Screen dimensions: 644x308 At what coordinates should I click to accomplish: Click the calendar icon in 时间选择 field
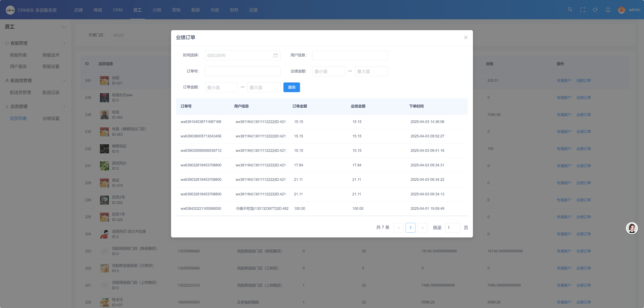[275, 55]
